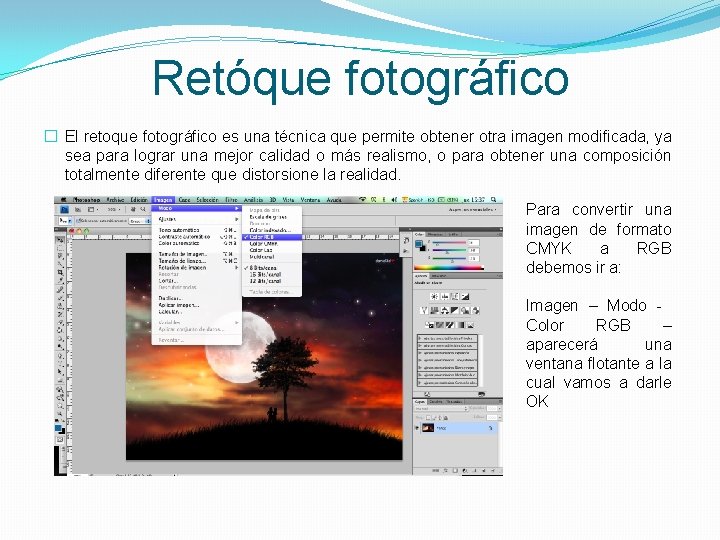Expand the Rotación de imagen submenu
The image size is (720, 540).
(x=197, y=267)
